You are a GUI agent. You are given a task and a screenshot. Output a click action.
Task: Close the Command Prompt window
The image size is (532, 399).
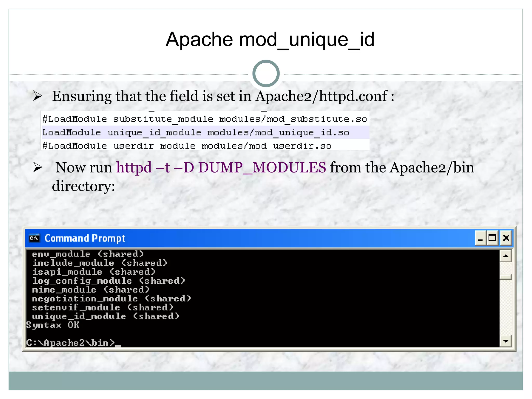[x=506, y=238]
